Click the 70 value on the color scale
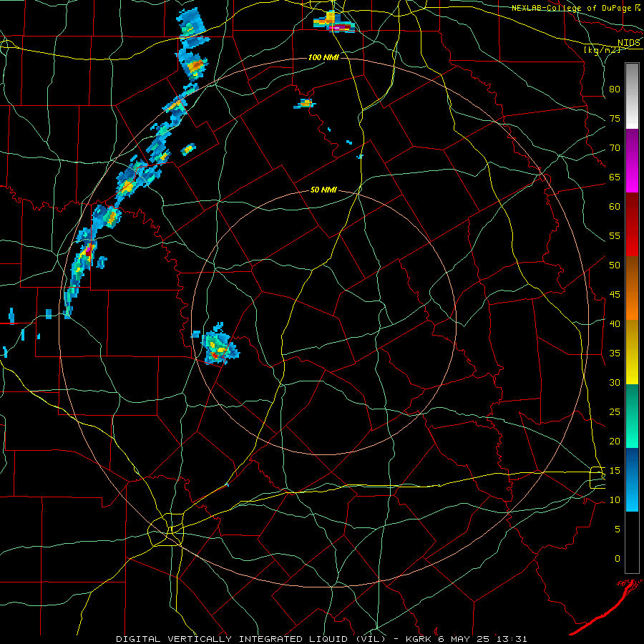Image resolution: width=644 pixels, height=644 pixels. (615, 148)
